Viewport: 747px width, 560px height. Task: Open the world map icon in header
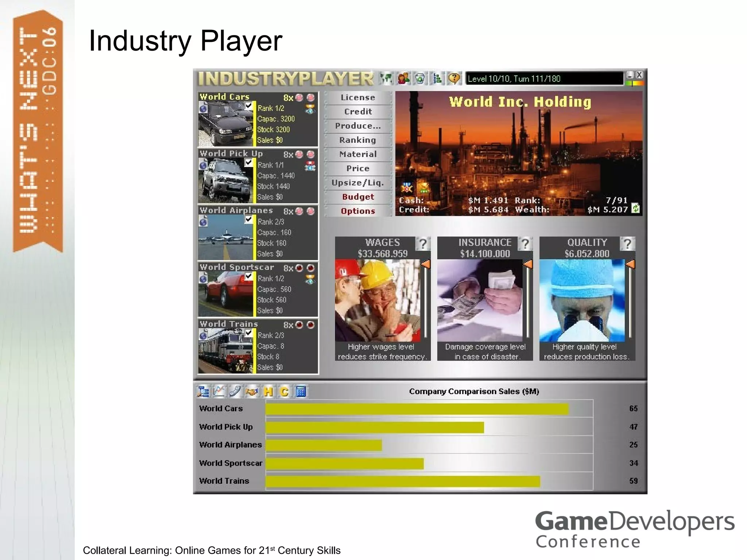(x=386, y=78)
